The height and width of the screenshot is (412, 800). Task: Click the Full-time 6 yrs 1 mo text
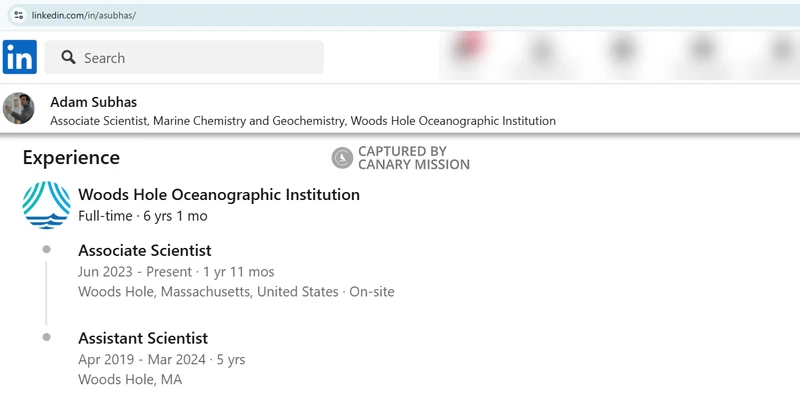point(143,216)
